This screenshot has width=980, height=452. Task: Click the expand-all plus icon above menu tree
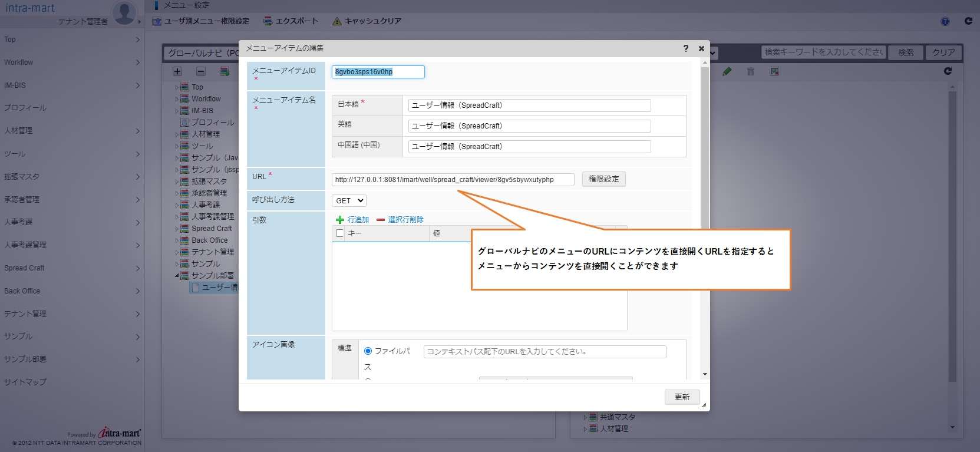click(x=177, y=71)
